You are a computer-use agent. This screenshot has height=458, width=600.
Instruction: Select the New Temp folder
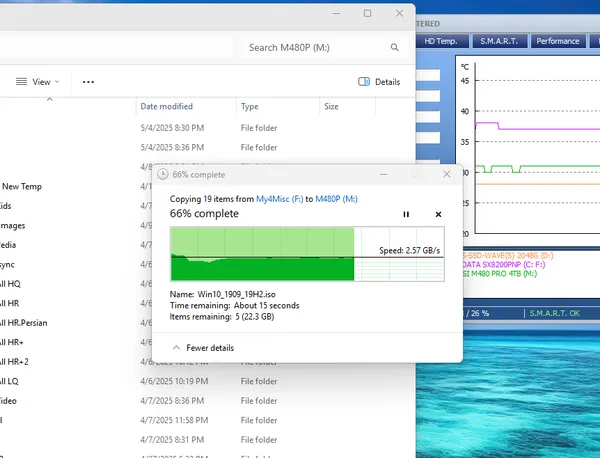(x=21, y=187)
